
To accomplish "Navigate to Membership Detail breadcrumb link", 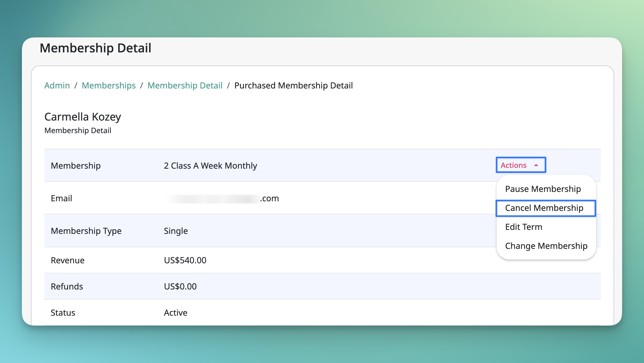I will point(185,86).
